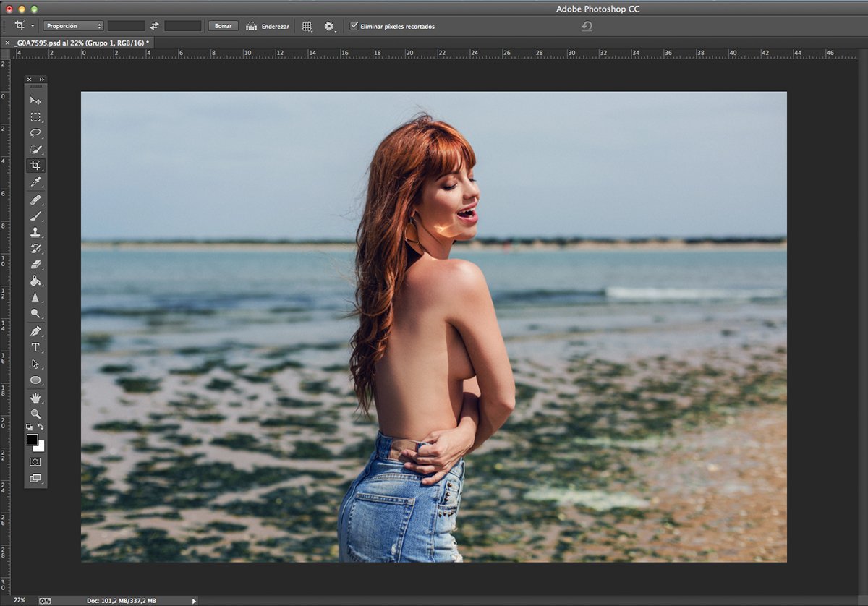Swap foreground and background colors
The image size is (868, 606).
(41, 427)
